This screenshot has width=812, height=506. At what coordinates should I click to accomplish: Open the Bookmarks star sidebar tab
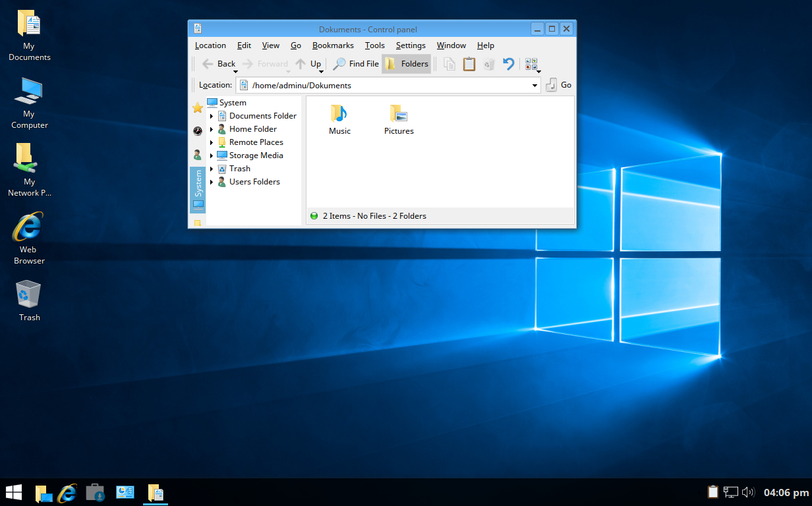click(x=197, y=107)
